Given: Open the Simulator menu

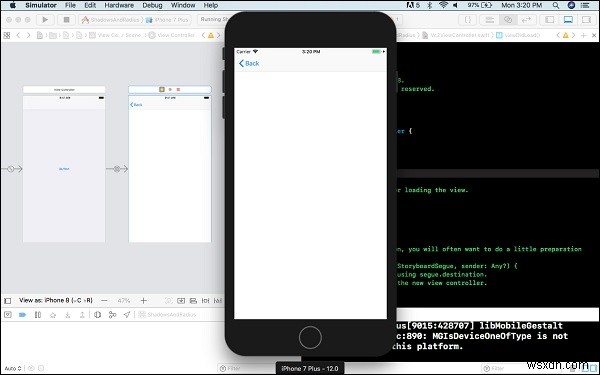Looking at the screenshot, I should coord(41,5).
